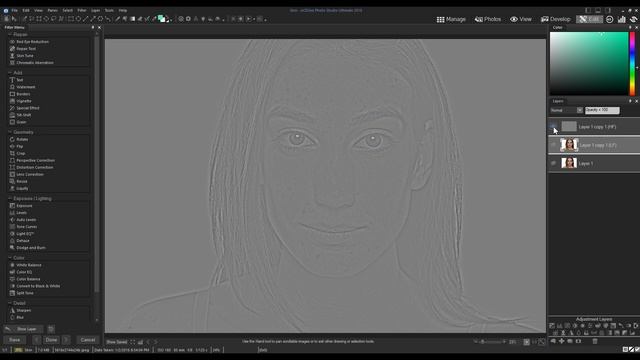Screen dimensions: 640x360
Task: Show the histogram via bar chart icon
Action: coord(621,19)
